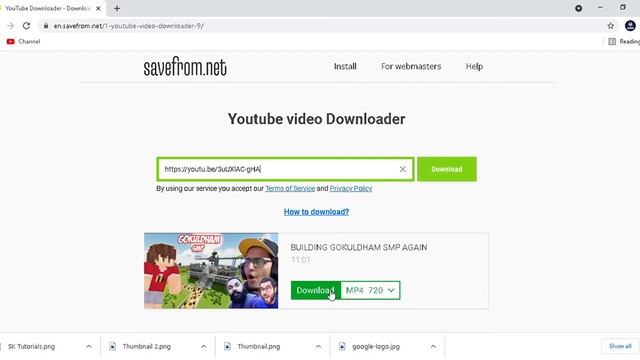Open the Reading list
Viewport: 640px width, 360px height.
pos(624,41)
